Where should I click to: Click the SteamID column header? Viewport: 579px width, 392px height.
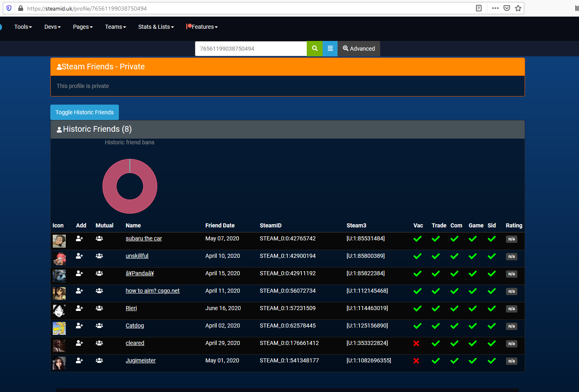[271, 225]
